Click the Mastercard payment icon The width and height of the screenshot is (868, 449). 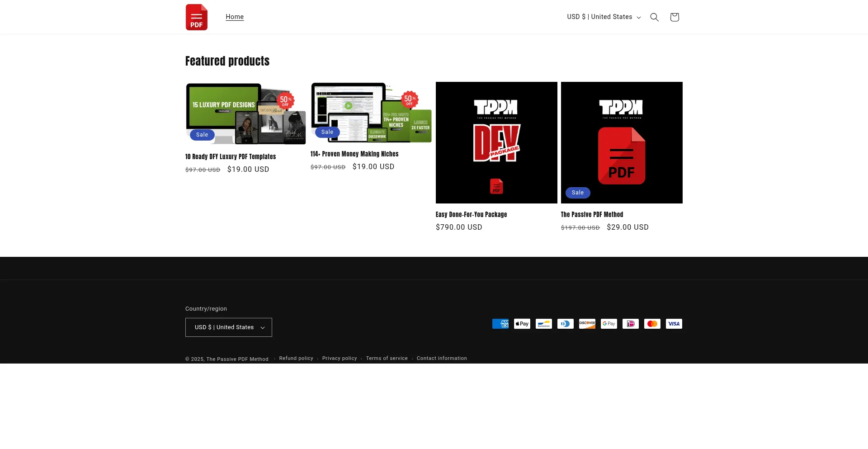coord(652,324)
